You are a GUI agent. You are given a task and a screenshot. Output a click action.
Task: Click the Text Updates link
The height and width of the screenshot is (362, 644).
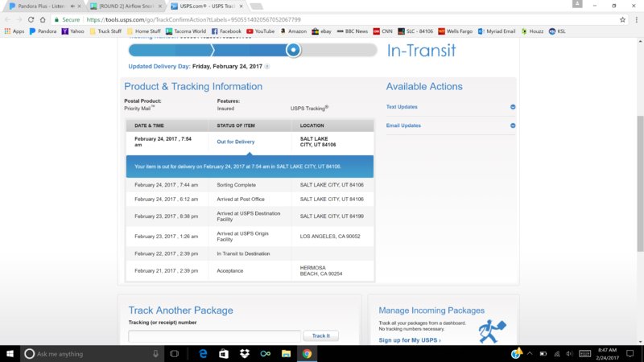pos(402,107)
